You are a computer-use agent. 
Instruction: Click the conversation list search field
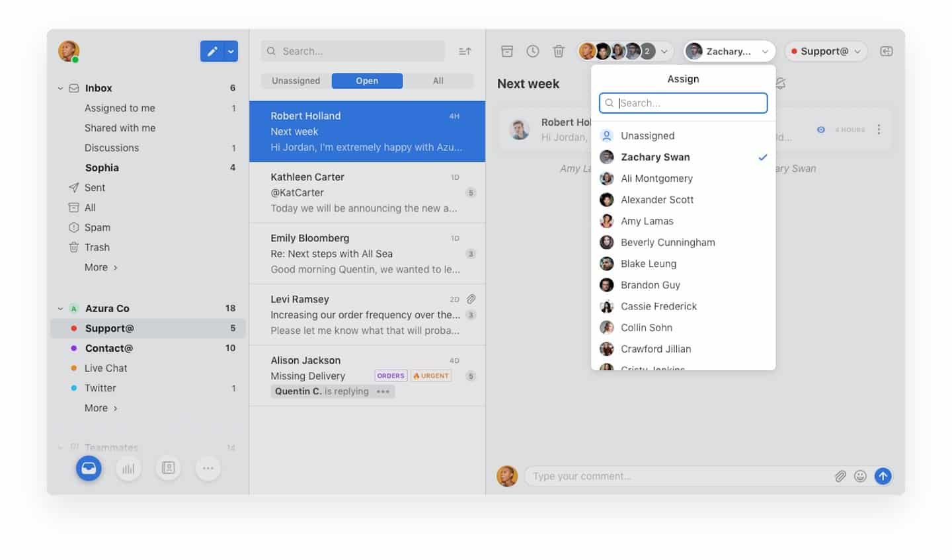click(x=353, y=51)
